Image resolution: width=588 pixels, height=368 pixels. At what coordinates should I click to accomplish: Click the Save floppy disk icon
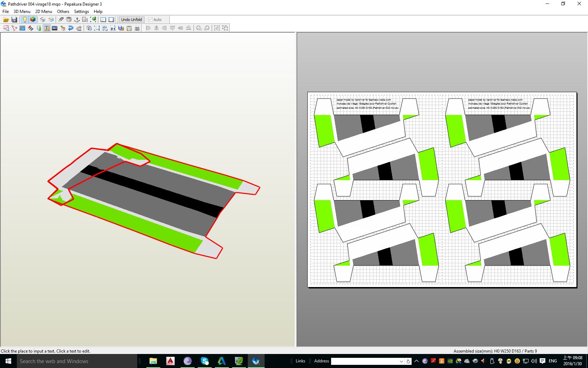[x=14, y=20]
